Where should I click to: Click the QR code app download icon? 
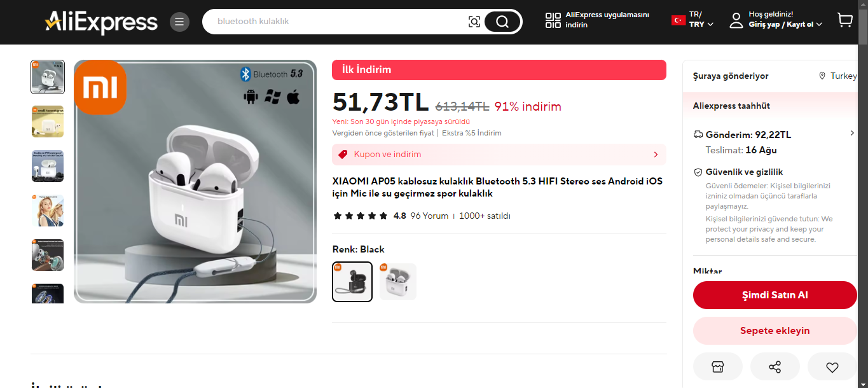553,20
